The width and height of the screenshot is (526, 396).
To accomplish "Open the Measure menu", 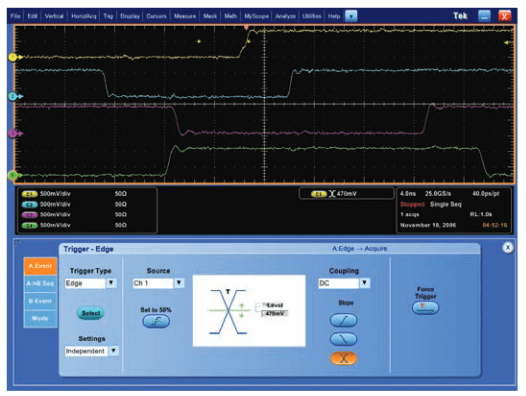I will point(185,16).
